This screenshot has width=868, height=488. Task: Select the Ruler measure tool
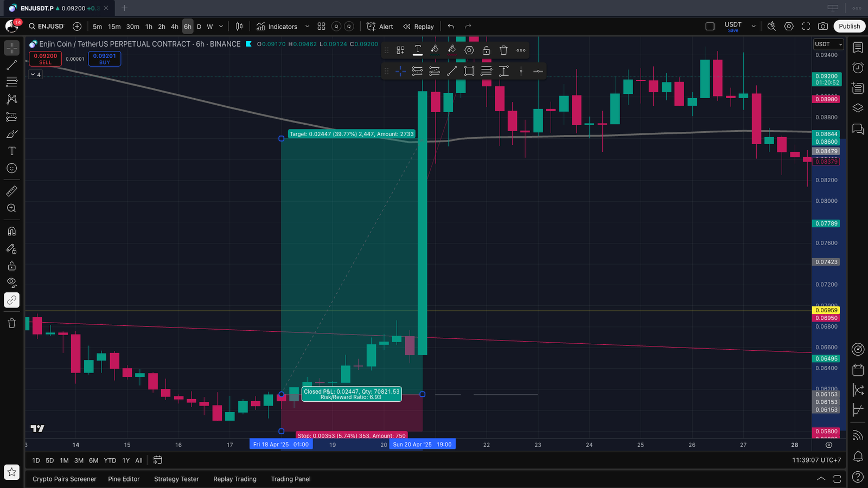[11, 191]
